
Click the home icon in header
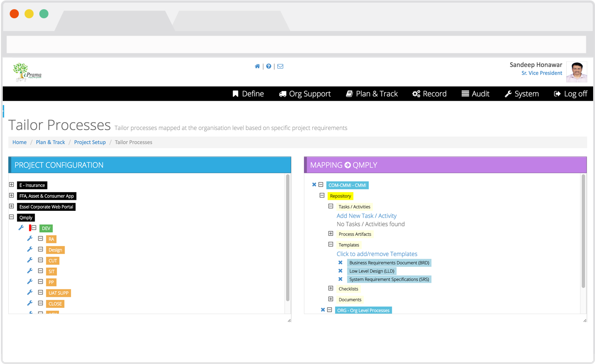pyautogui.click(x=257, y=66)
